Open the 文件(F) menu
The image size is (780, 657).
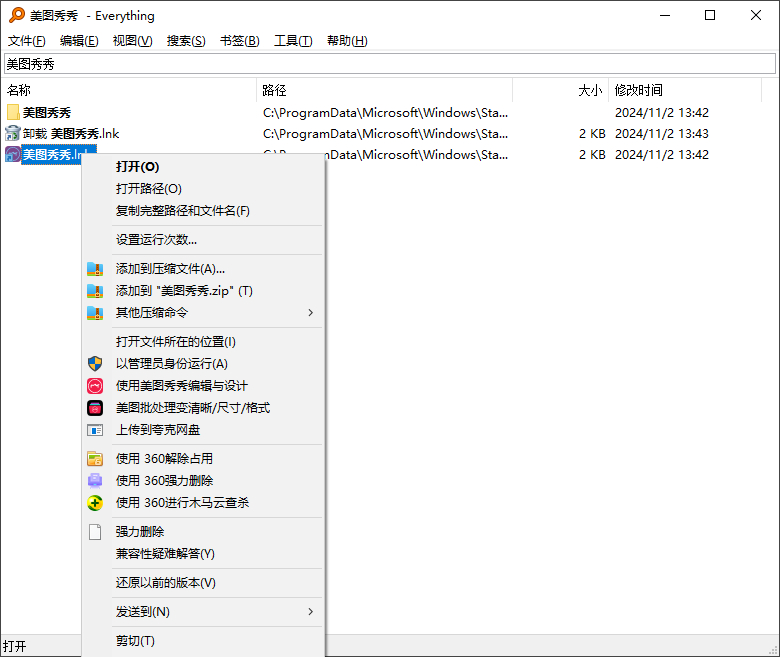[27, 41]
